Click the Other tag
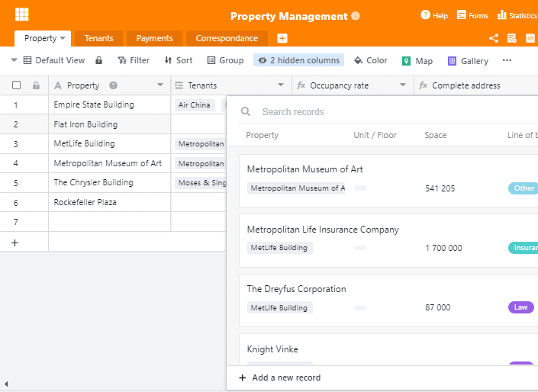The height and width of the screenshot is (392, 538). click(523, 188)
